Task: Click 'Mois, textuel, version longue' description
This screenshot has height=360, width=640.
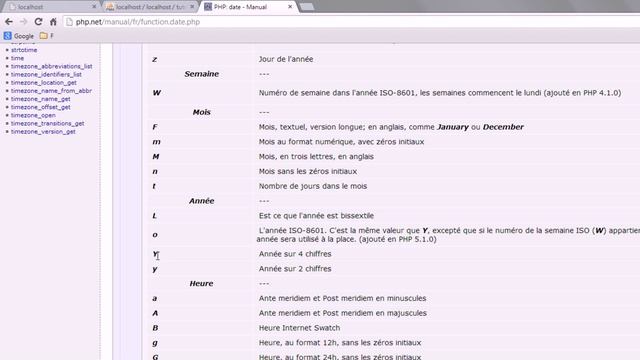Action: click(x=391, y=127)
